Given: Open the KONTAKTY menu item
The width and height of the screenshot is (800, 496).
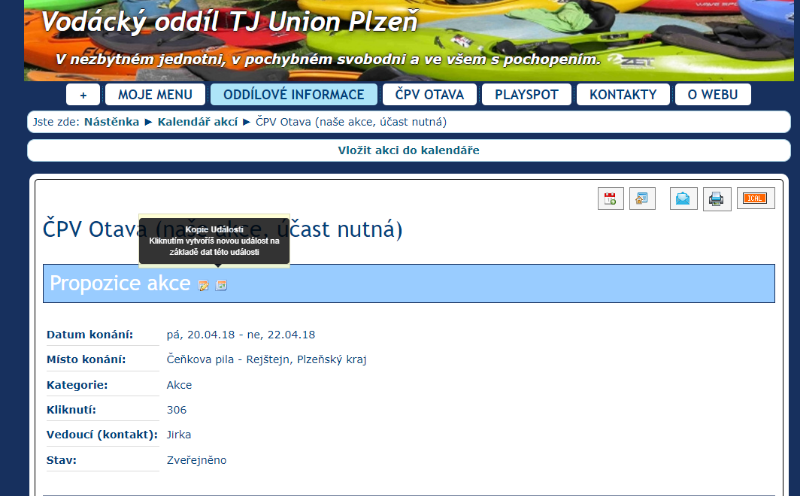Looking at the screenshot, I should point(623,95).
